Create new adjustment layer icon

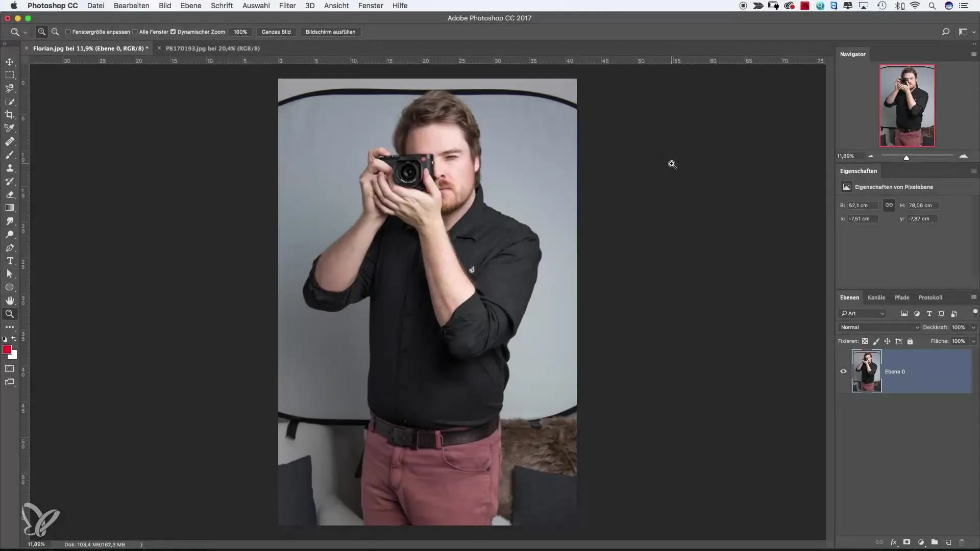[921, 542]
